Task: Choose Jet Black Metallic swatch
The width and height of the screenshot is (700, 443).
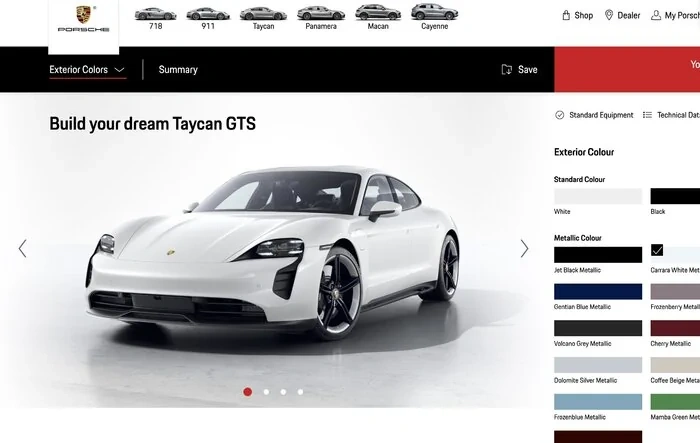Action: tap(598, 255)
